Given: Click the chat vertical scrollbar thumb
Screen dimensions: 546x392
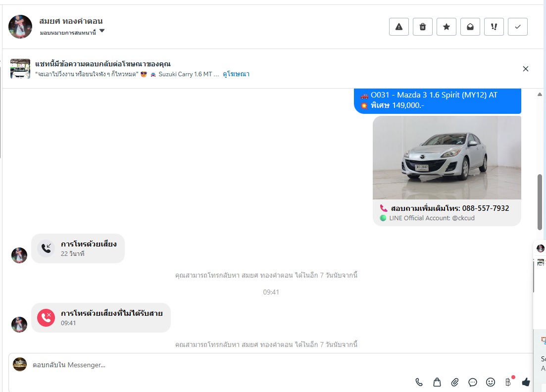Looking at the screenshot, I should click(540, 202).
